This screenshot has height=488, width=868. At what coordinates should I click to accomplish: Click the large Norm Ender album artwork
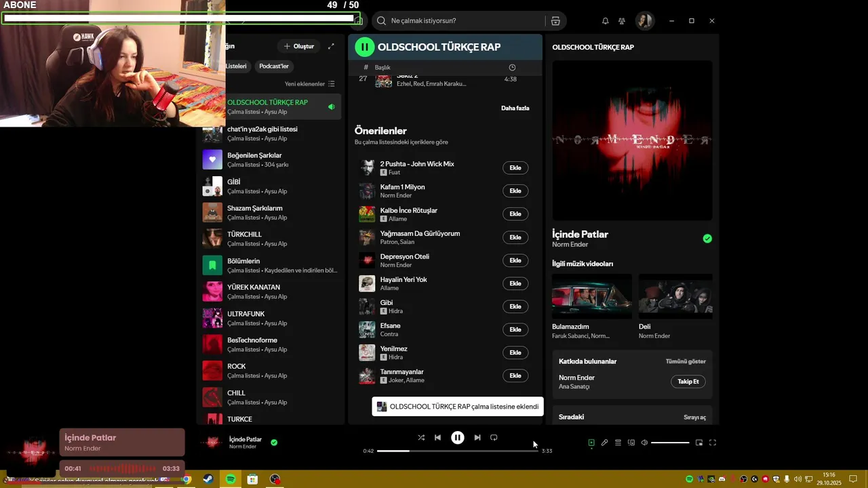pyautogui.click(x=632, y=140)
